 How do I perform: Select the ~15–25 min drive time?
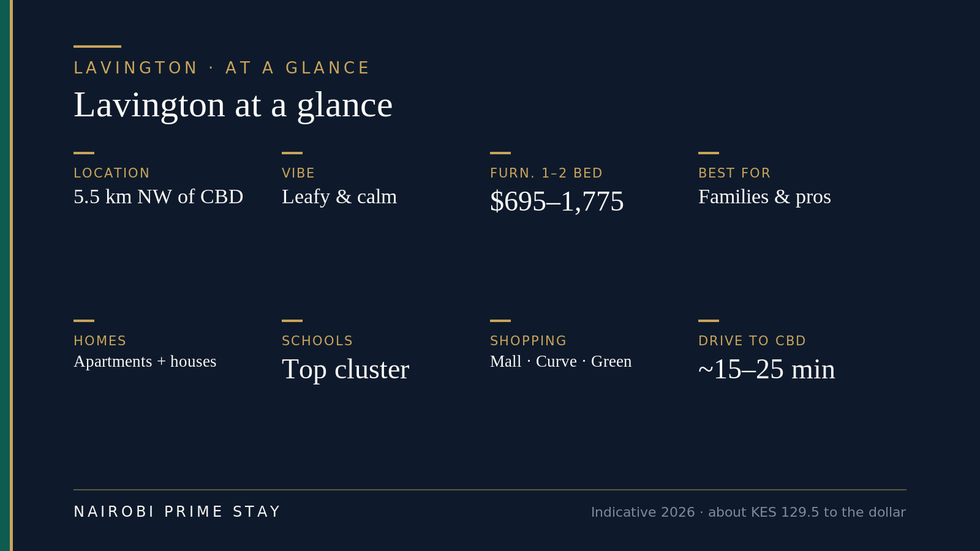click(x=767, y=369)
